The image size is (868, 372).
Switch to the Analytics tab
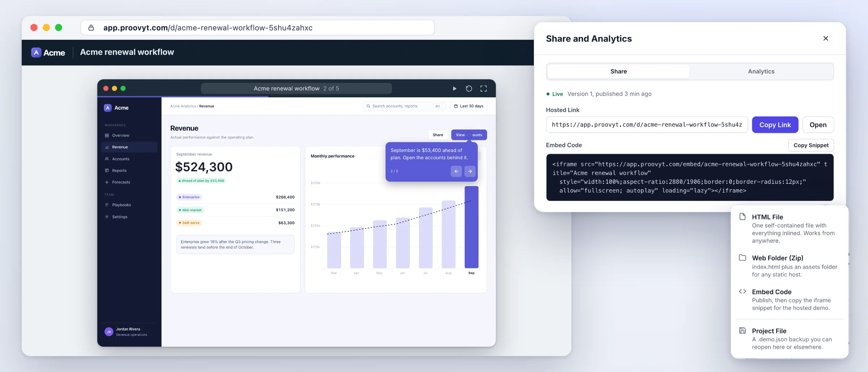pos(761,72)
